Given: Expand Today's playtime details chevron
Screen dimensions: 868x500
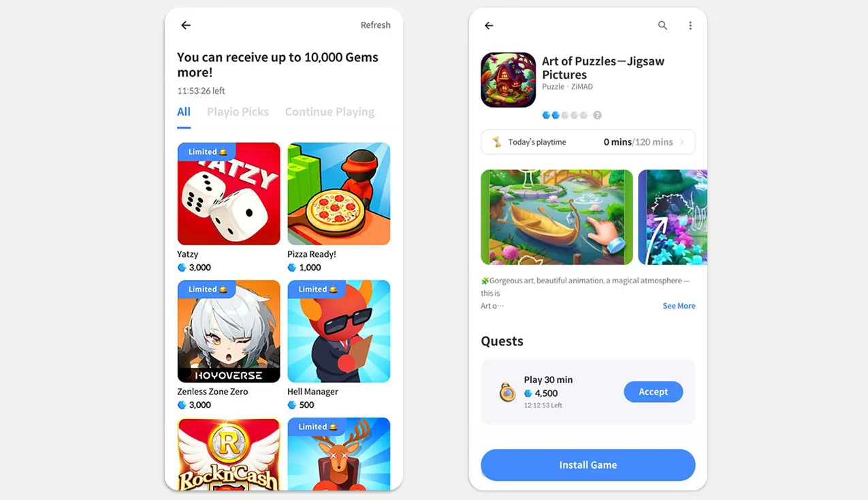Looking at the screenshot, I should click(683, 142).
